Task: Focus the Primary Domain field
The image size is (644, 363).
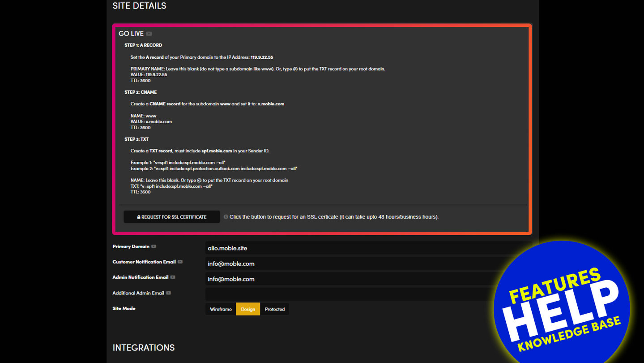Action: click(349, 248)
